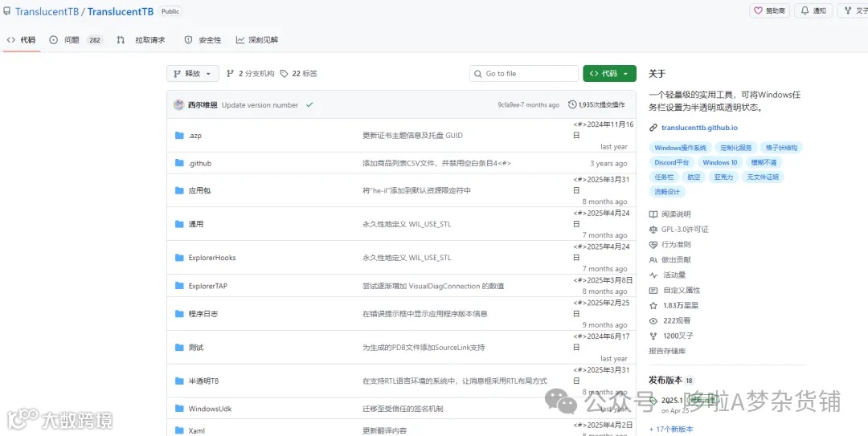The image size is (868, 436).
Task: Focus the Go to file search field
Action: tap(524, 74)
